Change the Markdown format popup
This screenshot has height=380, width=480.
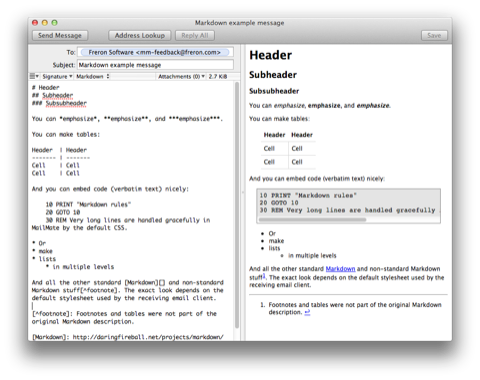(x=93, y=76)
